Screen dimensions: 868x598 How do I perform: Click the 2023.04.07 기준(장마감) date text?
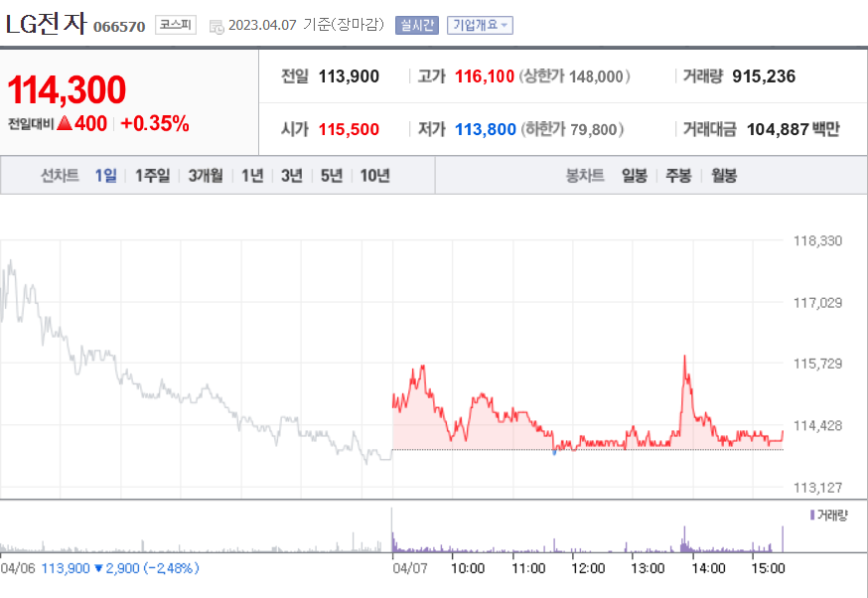[306, 25]
